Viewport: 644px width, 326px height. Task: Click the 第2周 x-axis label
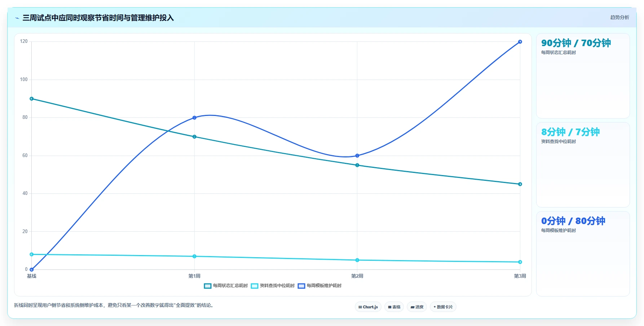357,276
